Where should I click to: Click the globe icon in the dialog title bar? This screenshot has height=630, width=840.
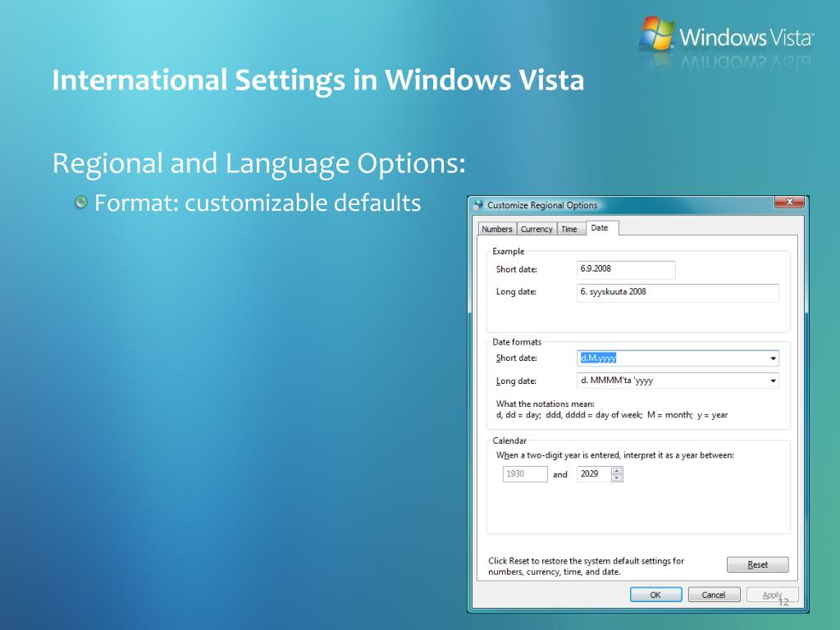click(x=478, y=205)
